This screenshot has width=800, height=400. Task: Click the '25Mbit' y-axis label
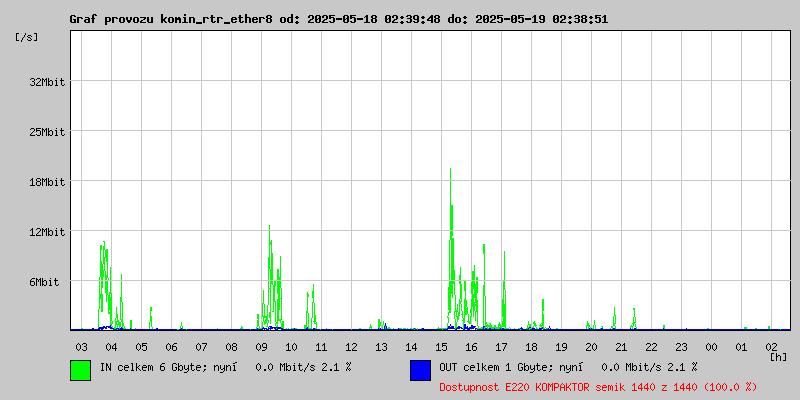tap(47, 132)
